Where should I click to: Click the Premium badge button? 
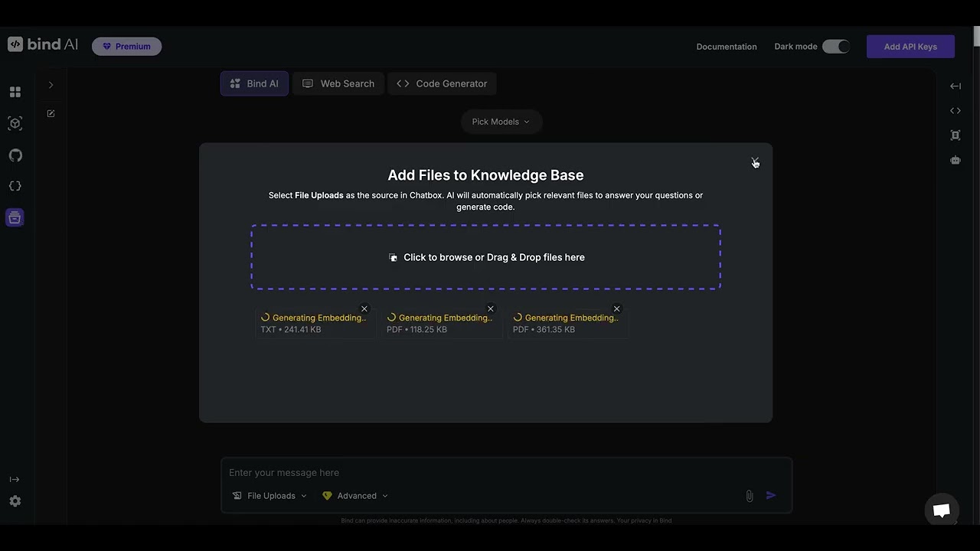(x=126, y=47)
